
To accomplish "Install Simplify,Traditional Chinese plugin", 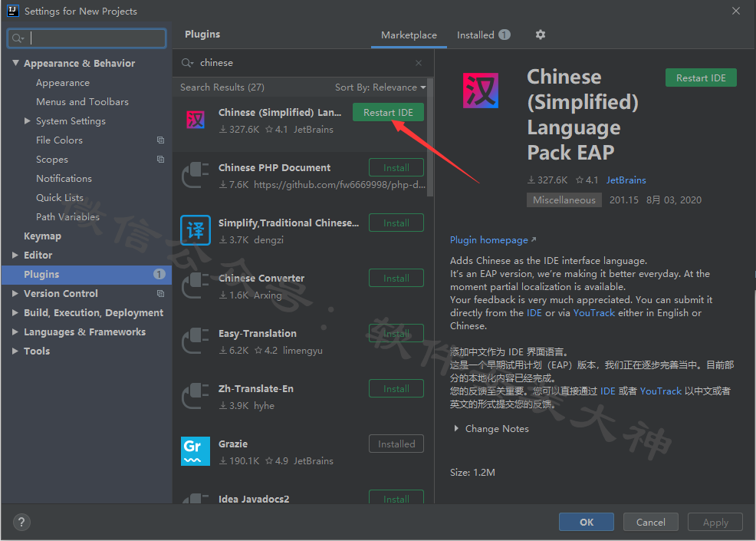I will point(396,223).
